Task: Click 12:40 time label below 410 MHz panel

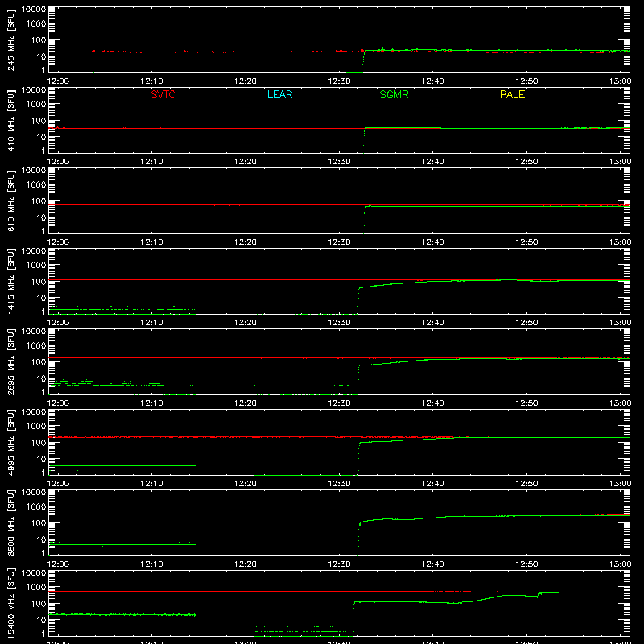Action: (432, 162)
